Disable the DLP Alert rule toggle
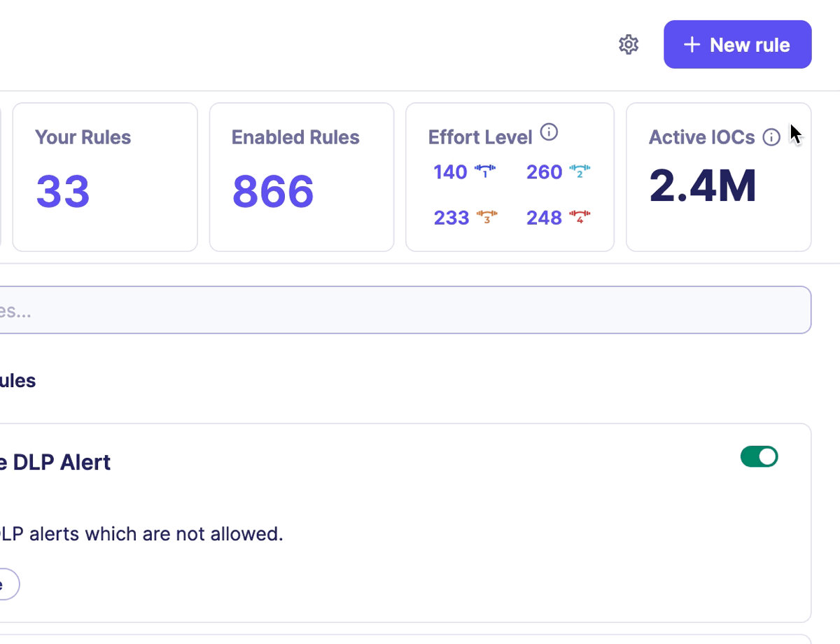Viewport: 840px width, 644px height. pyautogui.click(x=759, y=456)
